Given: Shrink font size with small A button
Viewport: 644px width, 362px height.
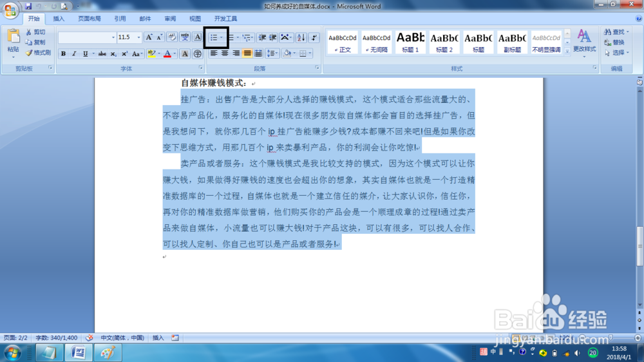Looking at the screenshot, I should point(159,37).
